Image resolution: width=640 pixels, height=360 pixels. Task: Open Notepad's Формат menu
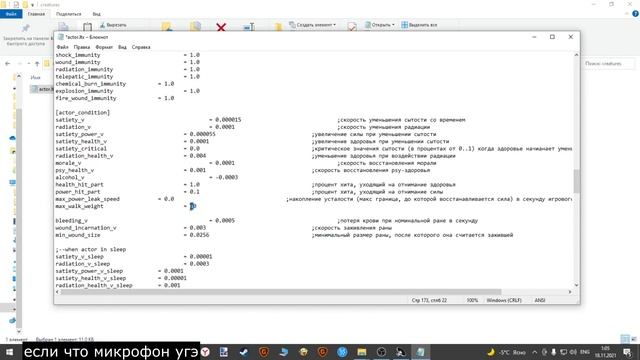104,47
